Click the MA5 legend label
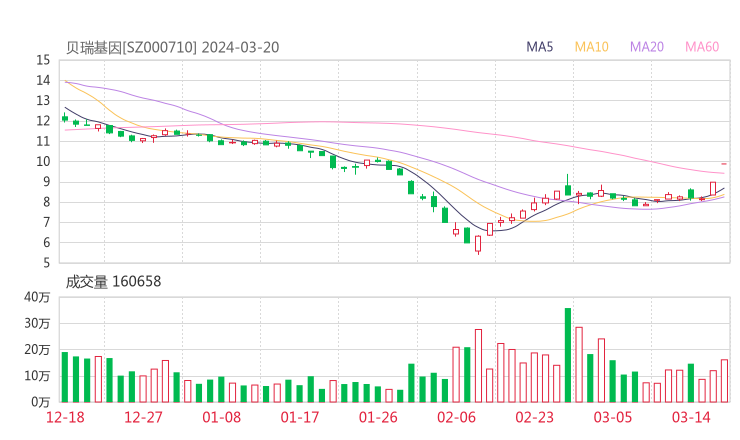This screenshot has height=440, width=740. tap(539, 47)
